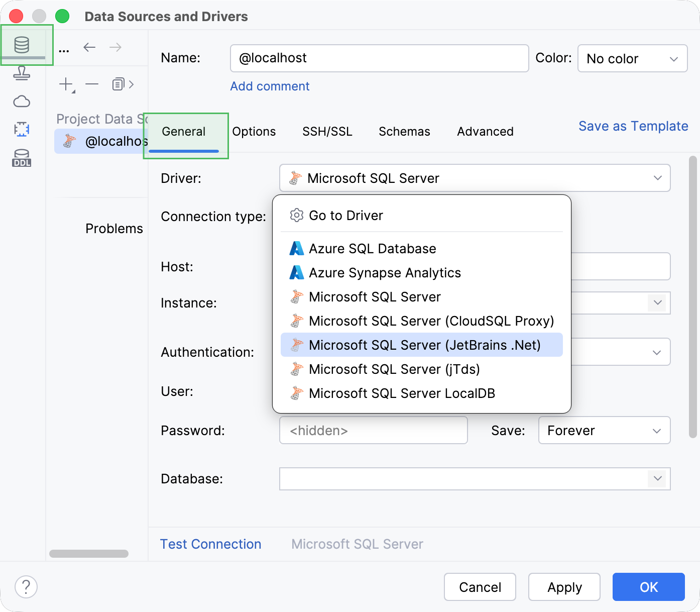Viewport: 700px width, 612px height.
Task: Apply changes with the Apply button
Action: click(564, 587)
